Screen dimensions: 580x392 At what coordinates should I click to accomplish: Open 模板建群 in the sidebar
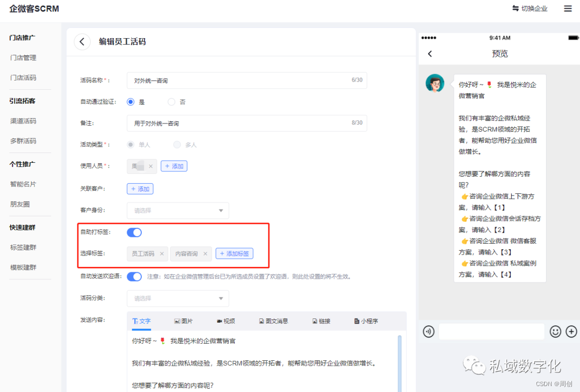click(23, 267)
